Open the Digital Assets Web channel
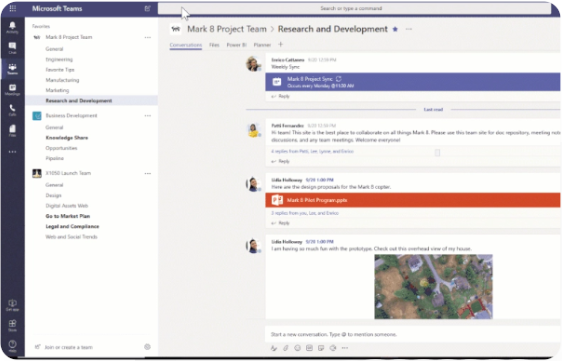 click(67, 206)
